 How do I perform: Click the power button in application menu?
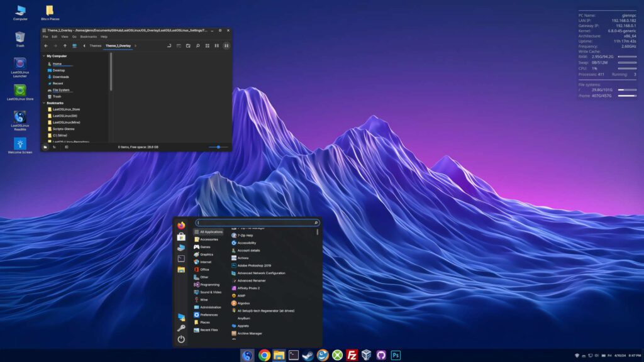click(181, 339)
